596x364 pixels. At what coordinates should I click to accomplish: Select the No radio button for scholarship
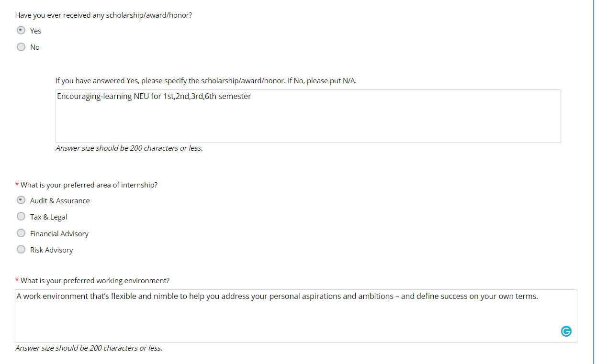[21, 47]
